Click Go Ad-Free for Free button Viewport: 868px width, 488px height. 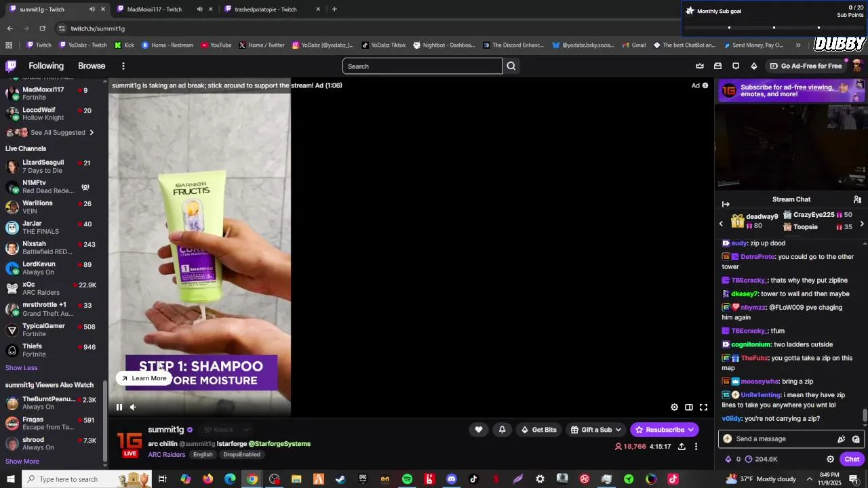[x=806, y=66]
